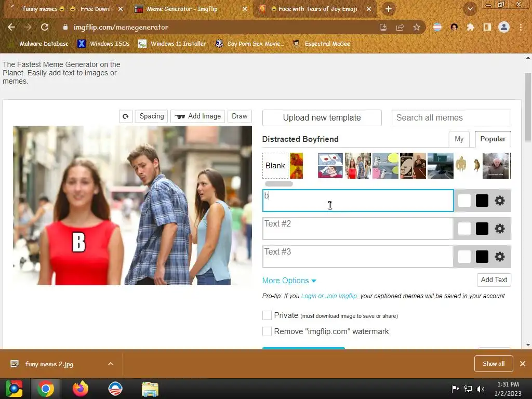Open the Windows Start button
The width and height of the screenshot is (532, 399).
(x=14, y=389)
